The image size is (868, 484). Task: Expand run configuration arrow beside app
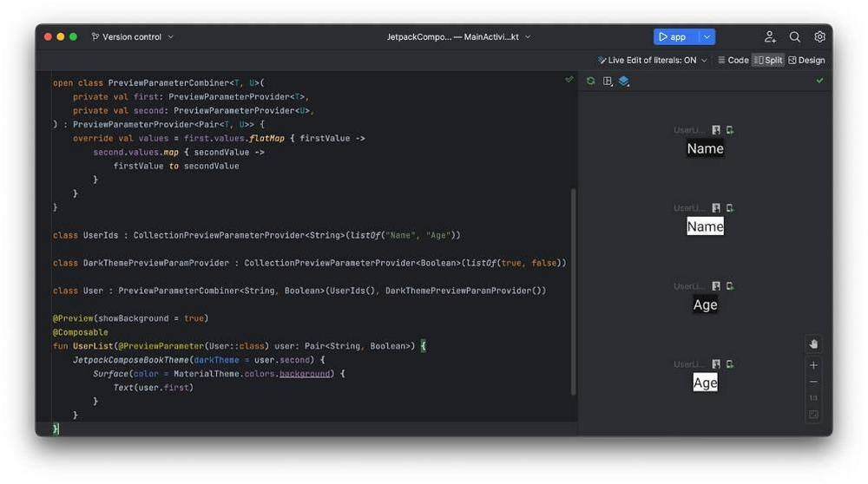click(x=707, y=37)
